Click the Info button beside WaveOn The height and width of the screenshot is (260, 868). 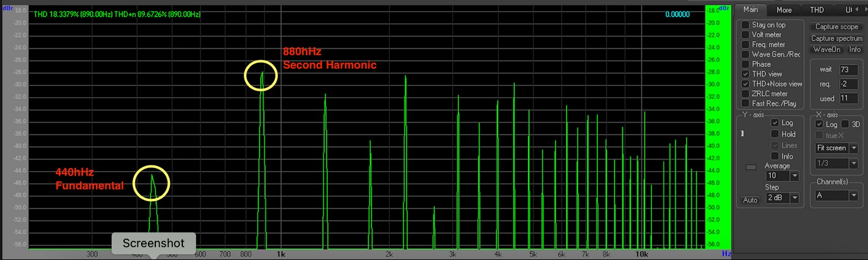(854, 50)
